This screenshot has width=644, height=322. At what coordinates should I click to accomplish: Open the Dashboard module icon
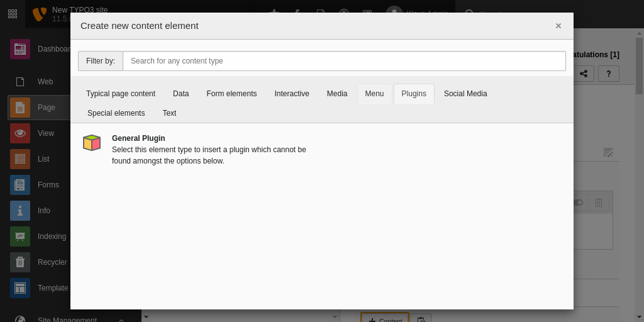[20, 49]
